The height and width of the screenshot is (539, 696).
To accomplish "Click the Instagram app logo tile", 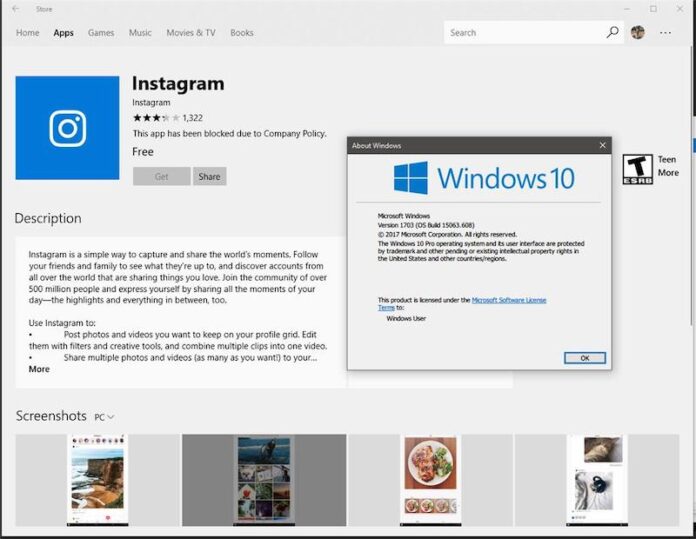I will click(67, 128).
